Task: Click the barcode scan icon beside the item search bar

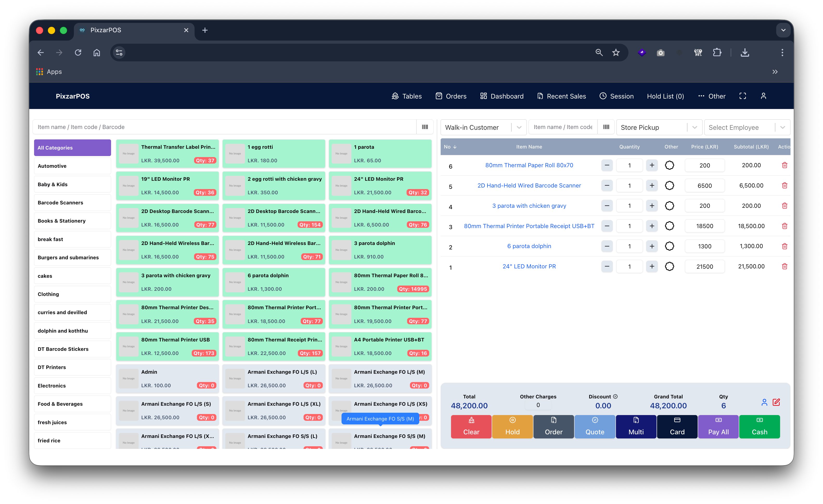Action: 425,127
